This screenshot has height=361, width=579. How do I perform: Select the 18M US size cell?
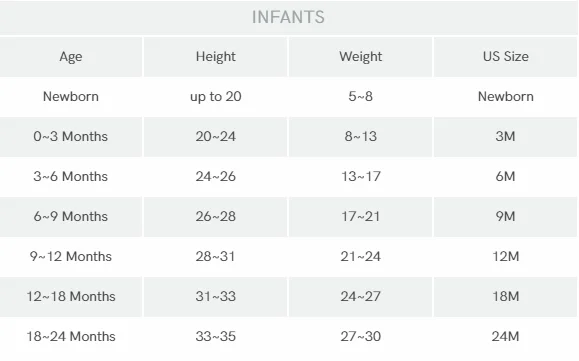tap(506, 296)
